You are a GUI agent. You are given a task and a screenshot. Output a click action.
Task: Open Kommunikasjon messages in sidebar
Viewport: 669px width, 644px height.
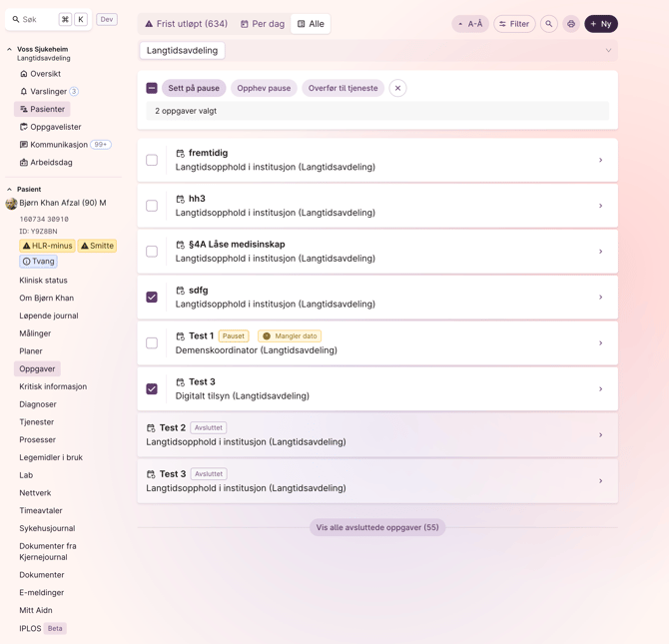(58, 145)
